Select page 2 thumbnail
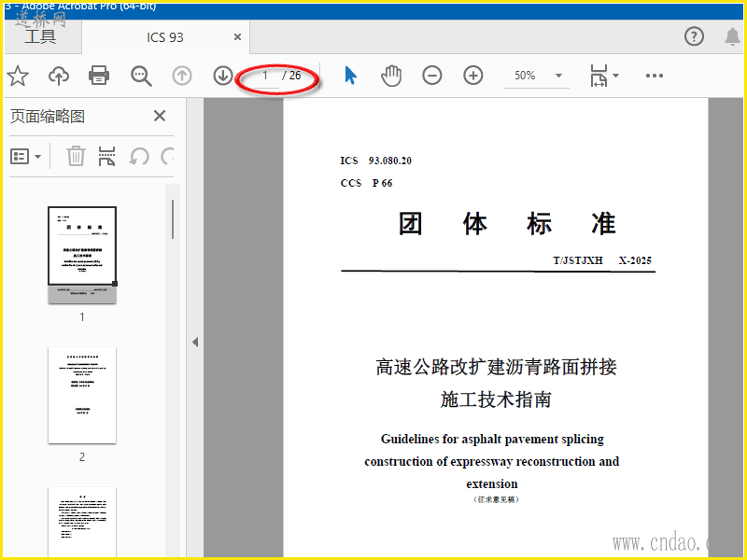The height and width of the screenshot is (560, 747). 82,395
